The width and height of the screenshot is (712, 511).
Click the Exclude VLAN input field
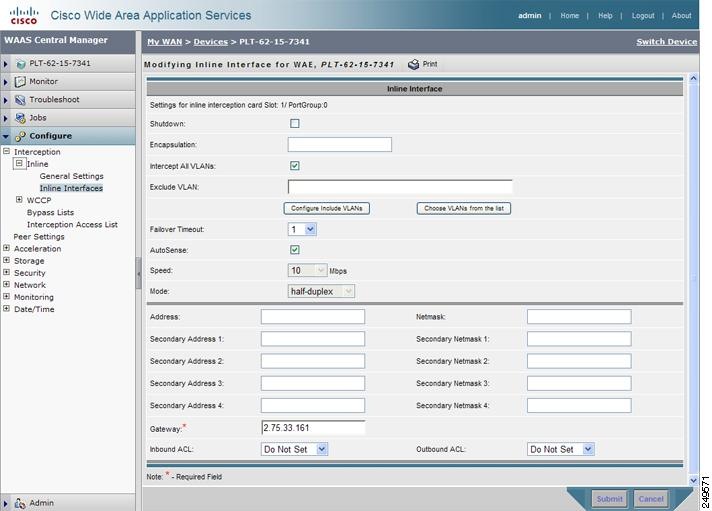pyautogui.click(x=400, y=187)
